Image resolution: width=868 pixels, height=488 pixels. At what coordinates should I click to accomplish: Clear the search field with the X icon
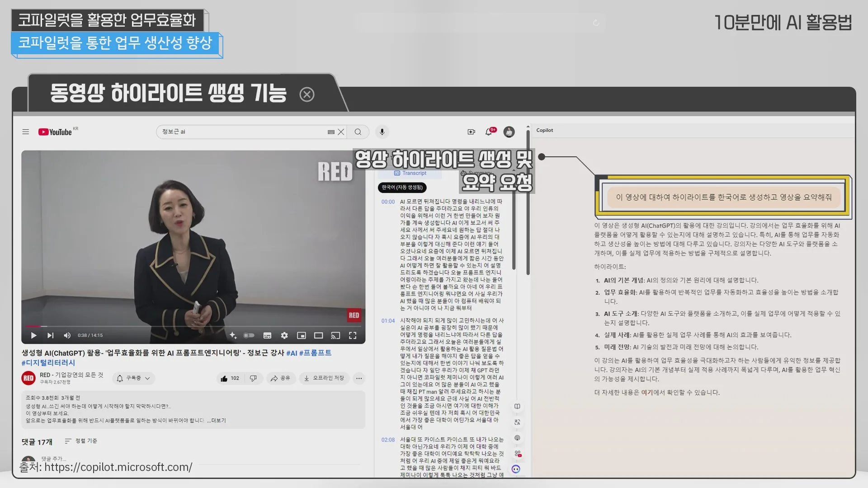[x=341, y=132]
